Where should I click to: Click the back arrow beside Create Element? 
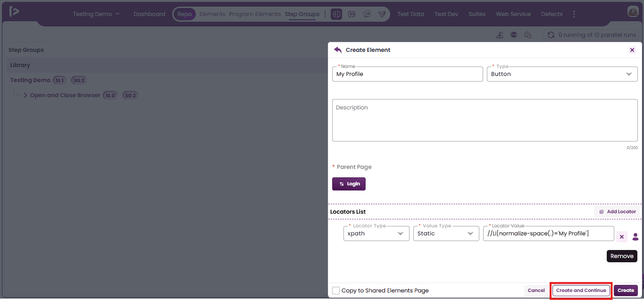(337, 50)
